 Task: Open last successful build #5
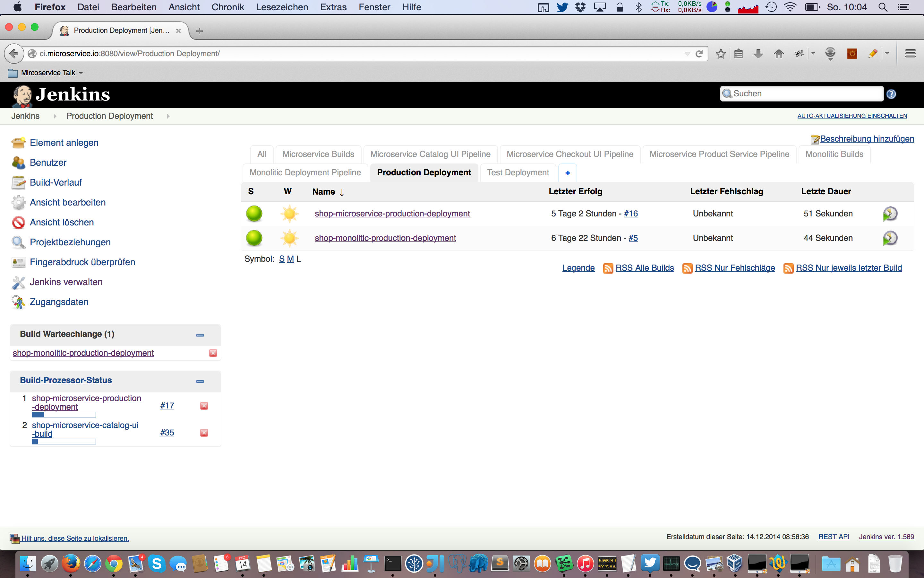[633, 238]
